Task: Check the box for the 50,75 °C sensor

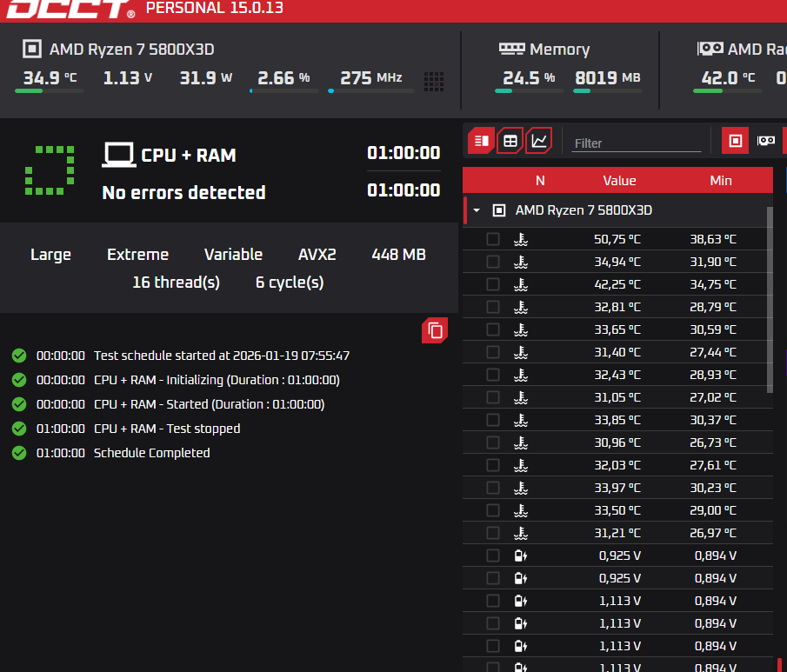Action: 493,239
